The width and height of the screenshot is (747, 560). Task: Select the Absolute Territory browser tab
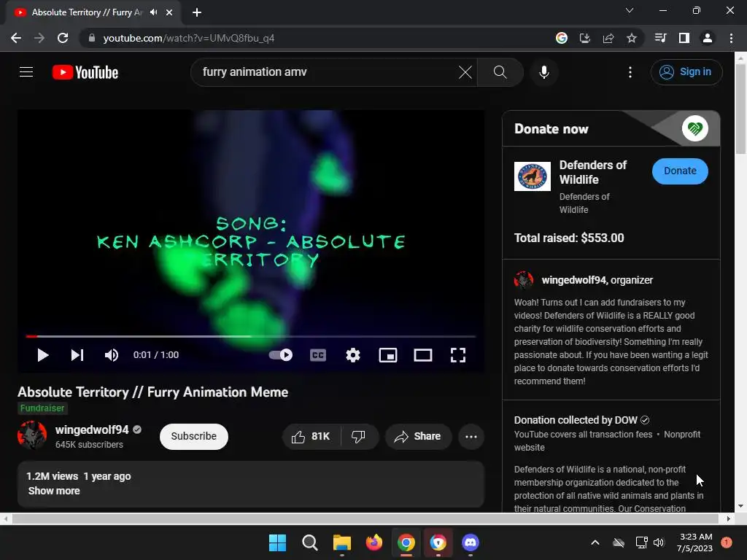(x=93, y=12)
